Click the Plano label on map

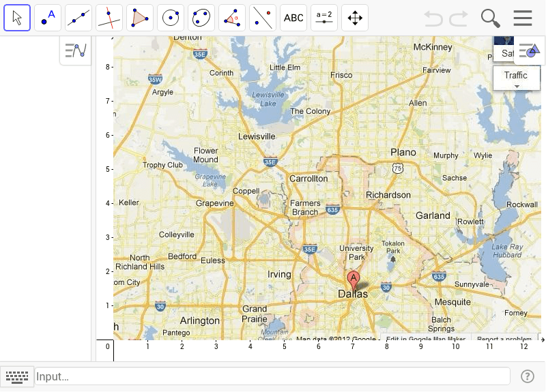403,152
